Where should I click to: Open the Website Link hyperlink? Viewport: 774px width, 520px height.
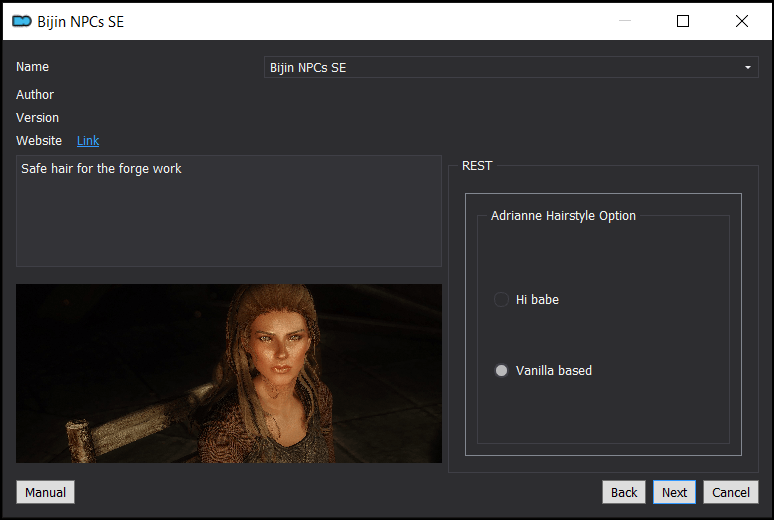click(88, 141)
